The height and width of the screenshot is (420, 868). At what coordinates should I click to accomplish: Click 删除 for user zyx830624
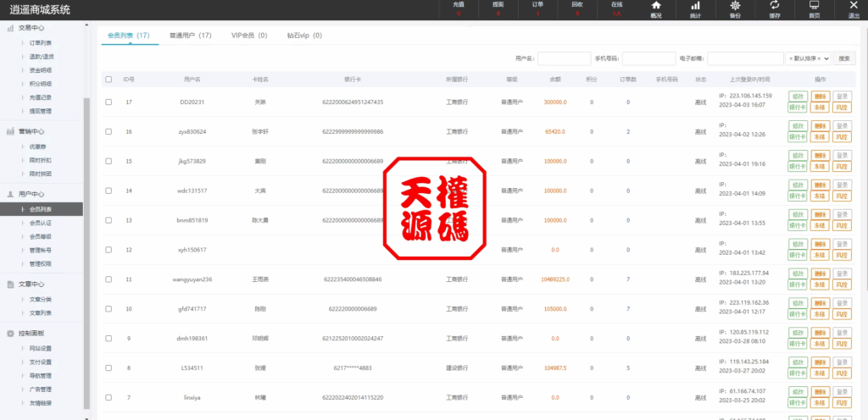point(819,126)
